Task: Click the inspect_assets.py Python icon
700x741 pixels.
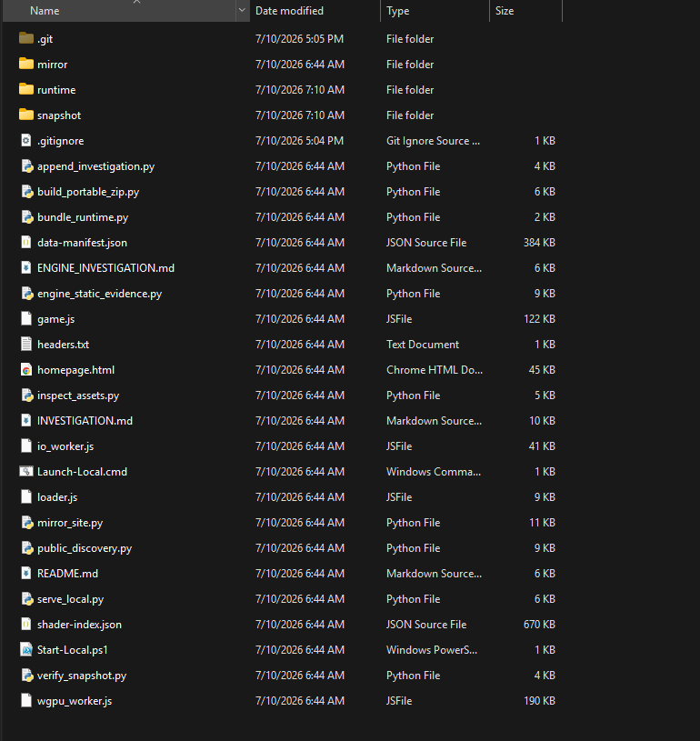Action: tap(26, 396)
